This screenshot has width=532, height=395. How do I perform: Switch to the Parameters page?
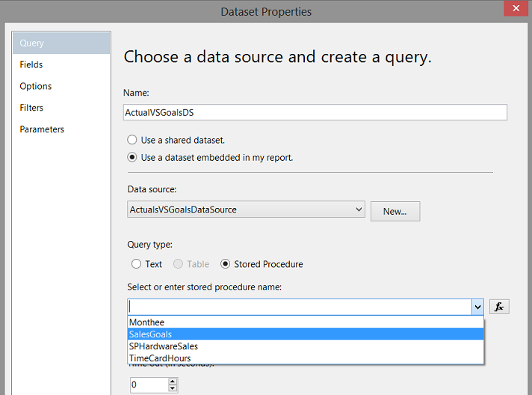tap(42, 129)
